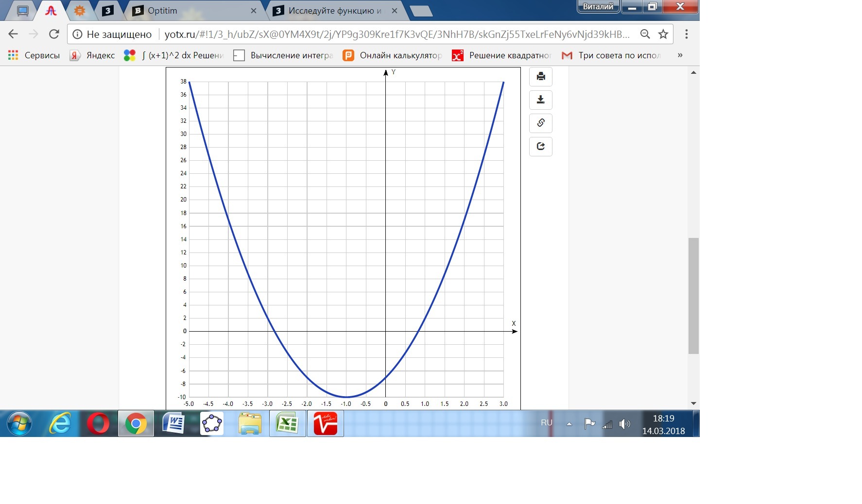Open Internet Explorer from the taskbar
Viewport: 862px width, 504px height.
pyautogui.click(x=60, y=424)
